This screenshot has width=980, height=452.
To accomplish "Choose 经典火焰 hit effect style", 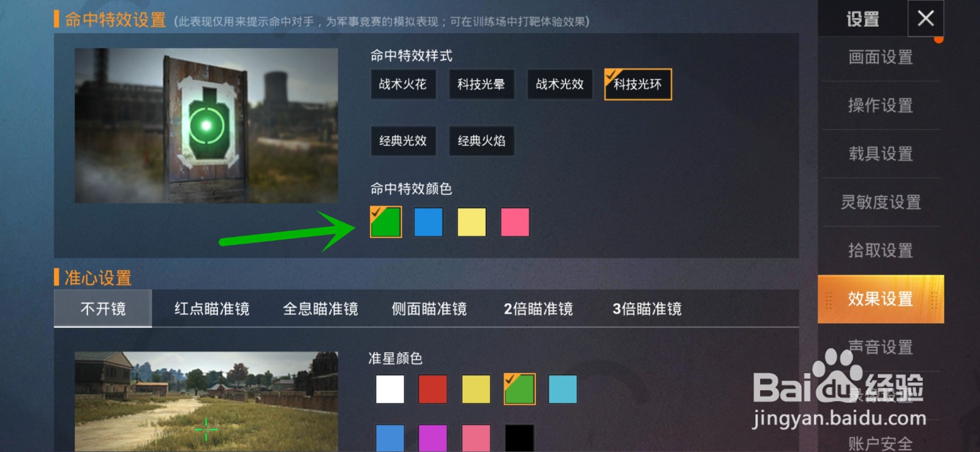I will pyautogui.click(x=481, y=141).
